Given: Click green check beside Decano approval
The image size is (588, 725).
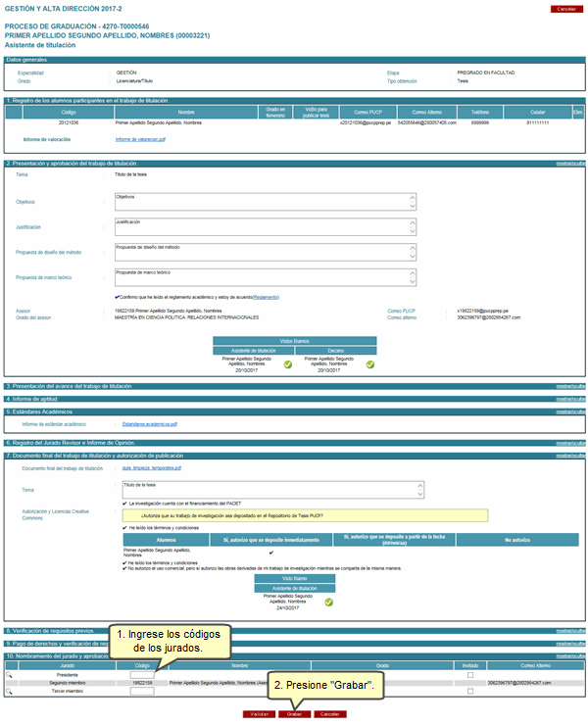Looking at the screenshot, I should coord(370,364).
